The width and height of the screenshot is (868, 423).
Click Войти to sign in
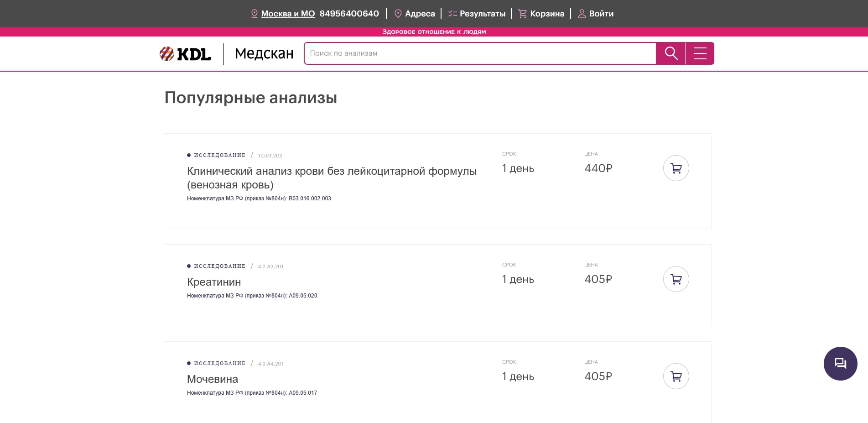pyautogui.click(x=601, y=14)
